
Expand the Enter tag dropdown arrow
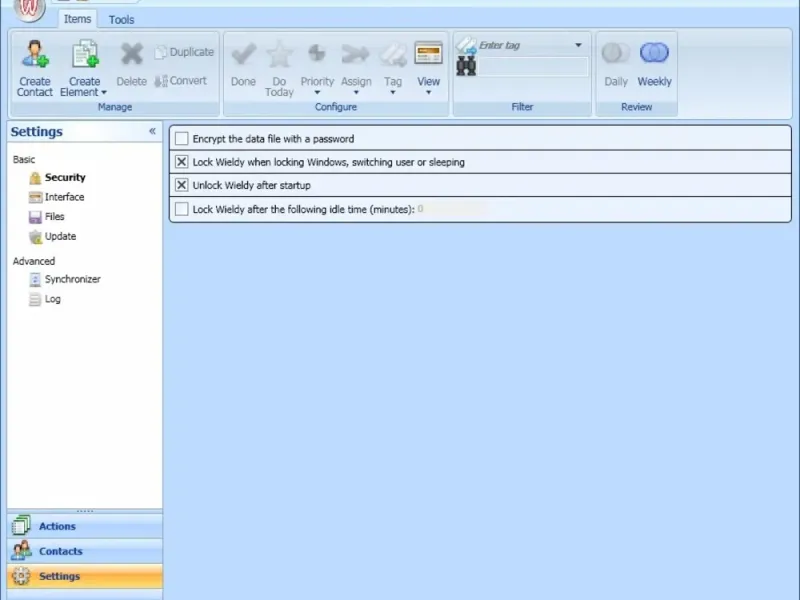point(578,45)
